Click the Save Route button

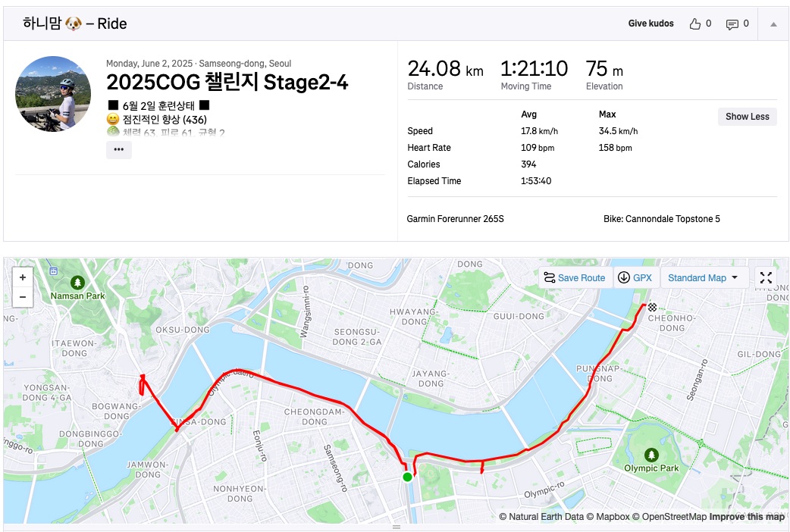coord(573,278)
